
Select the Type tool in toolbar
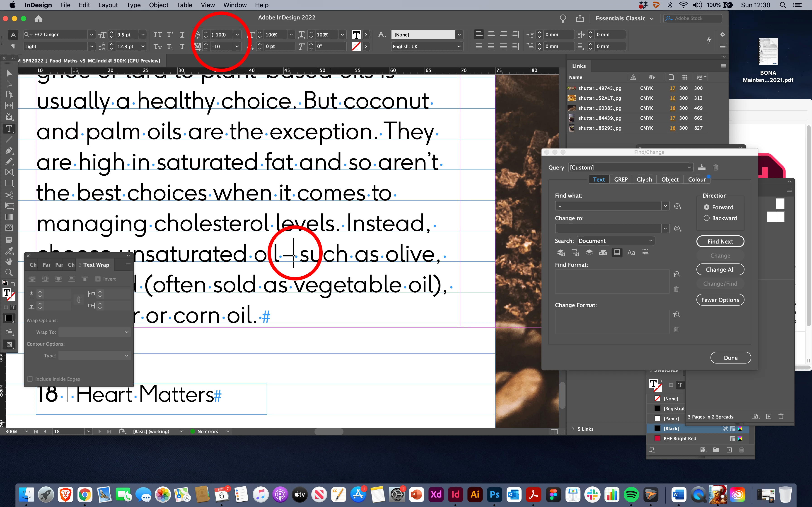coord(9,128)
